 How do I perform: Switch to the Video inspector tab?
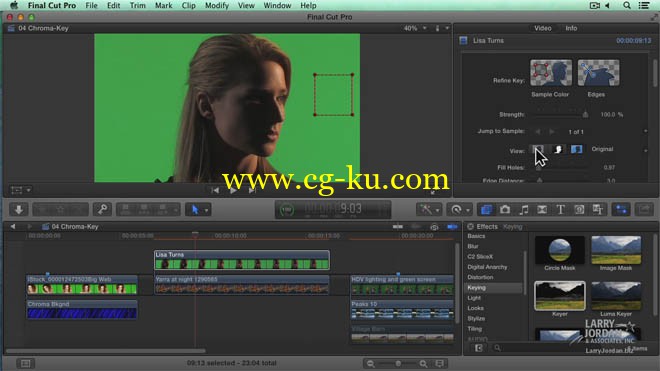click(x=543, y=28)
